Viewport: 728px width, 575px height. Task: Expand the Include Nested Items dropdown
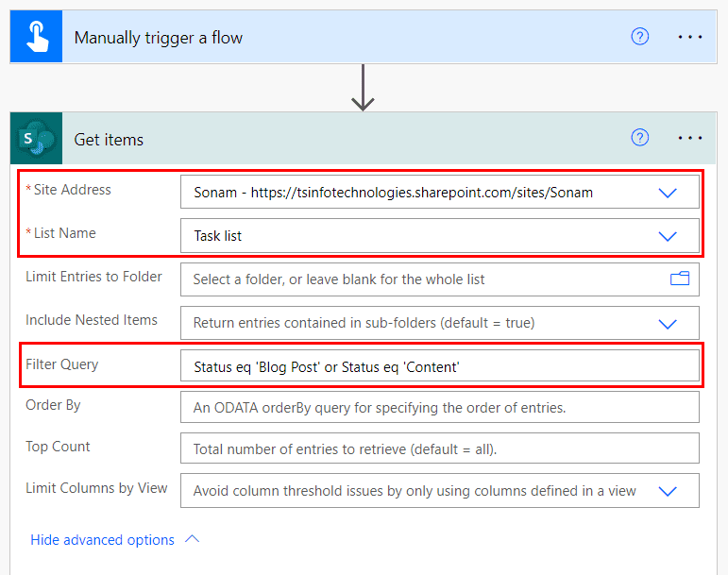[668, 324]
